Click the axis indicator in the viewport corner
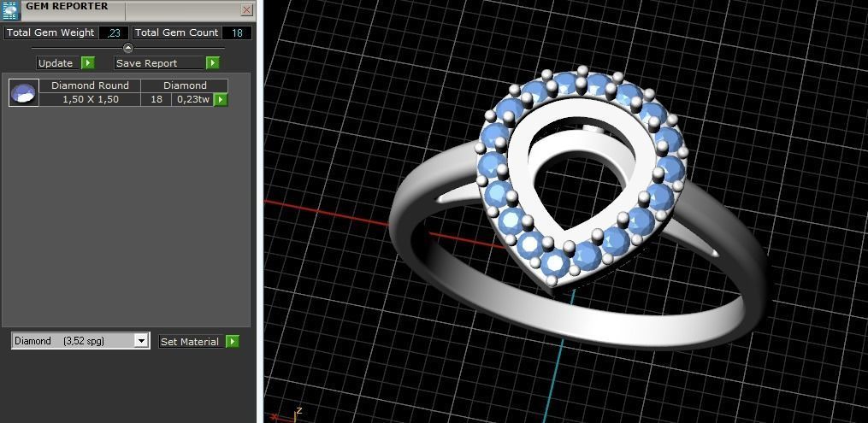The image size is (868, 423). (x=286, y=414)
